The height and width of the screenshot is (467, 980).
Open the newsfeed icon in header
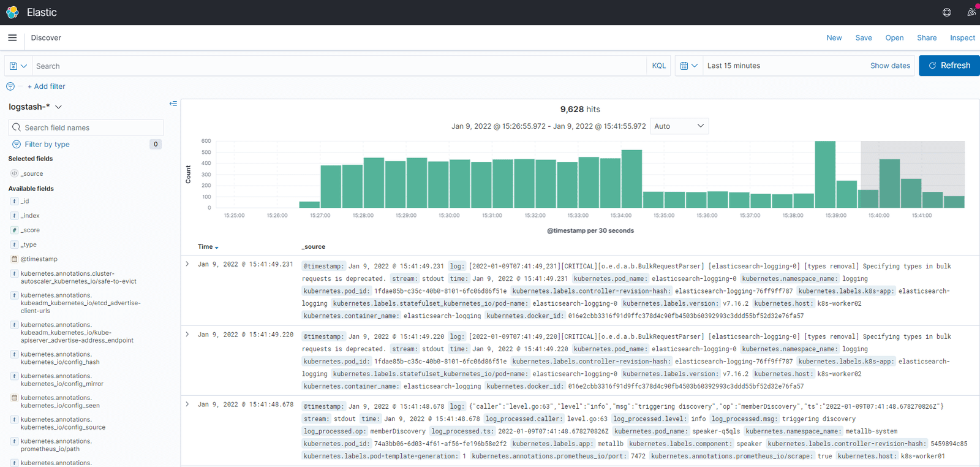tap(971, 12)
